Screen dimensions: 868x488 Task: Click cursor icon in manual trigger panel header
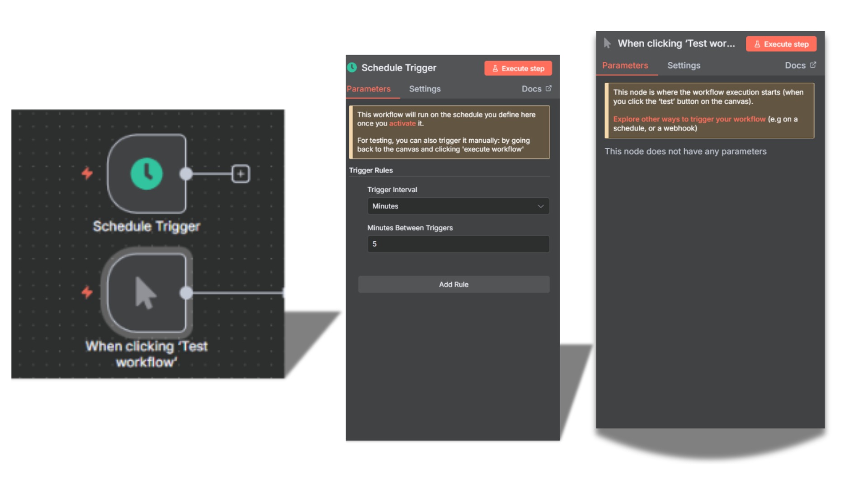pos(607,43)
